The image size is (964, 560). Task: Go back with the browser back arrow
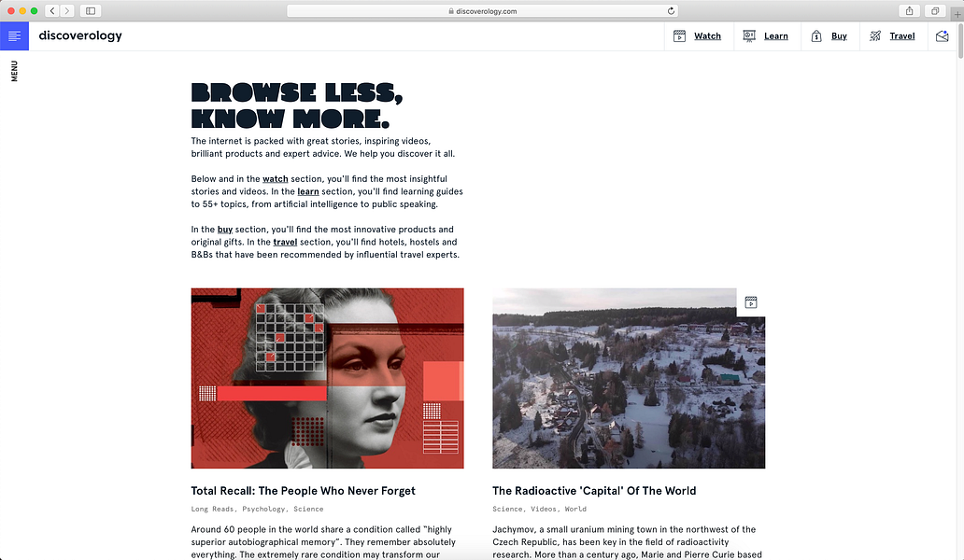[x=52, y=10]
